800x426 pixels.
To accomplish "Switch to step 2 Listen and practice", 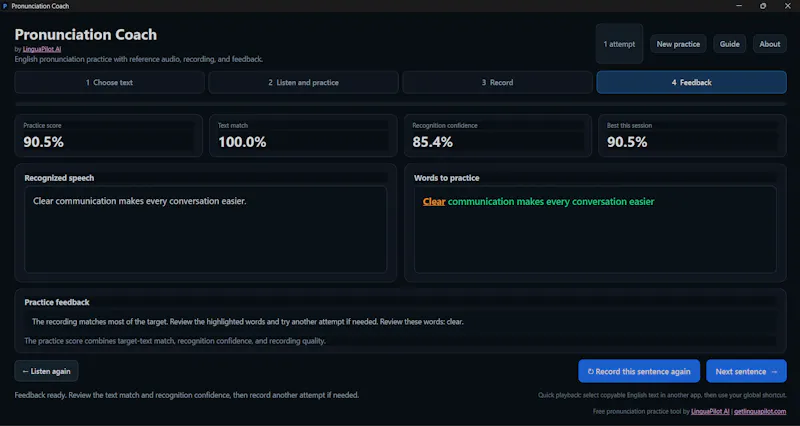I will pos(304,82).
